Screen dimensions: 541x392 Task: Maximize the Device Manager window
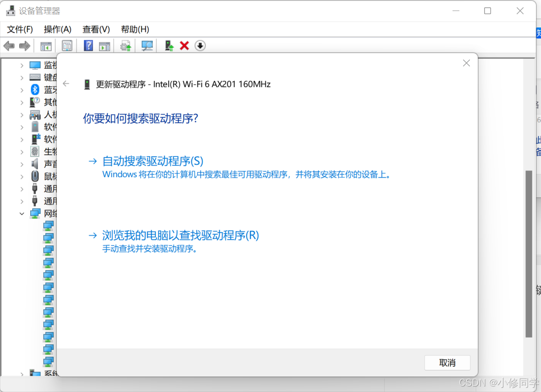coord(487,11)
